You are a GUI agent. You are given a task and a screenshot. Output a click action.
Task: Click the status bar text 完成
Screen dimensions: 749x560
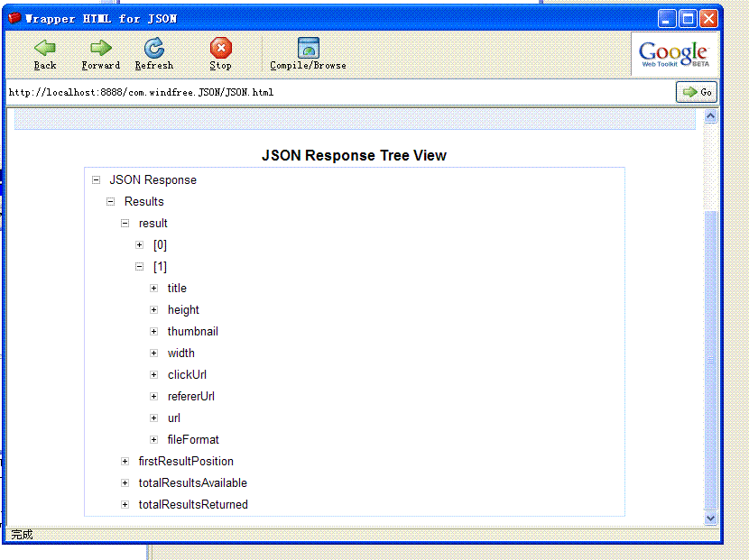pos(22,535)
